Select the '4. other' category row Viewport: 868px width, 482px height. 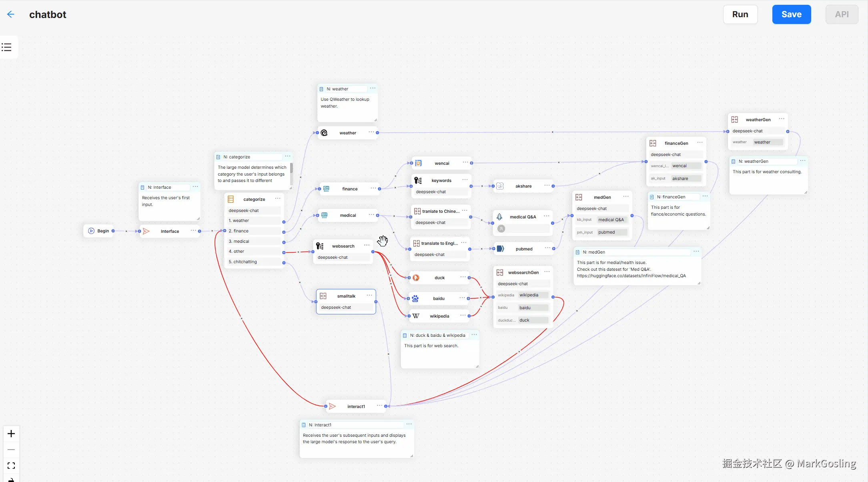click(254, 251)
